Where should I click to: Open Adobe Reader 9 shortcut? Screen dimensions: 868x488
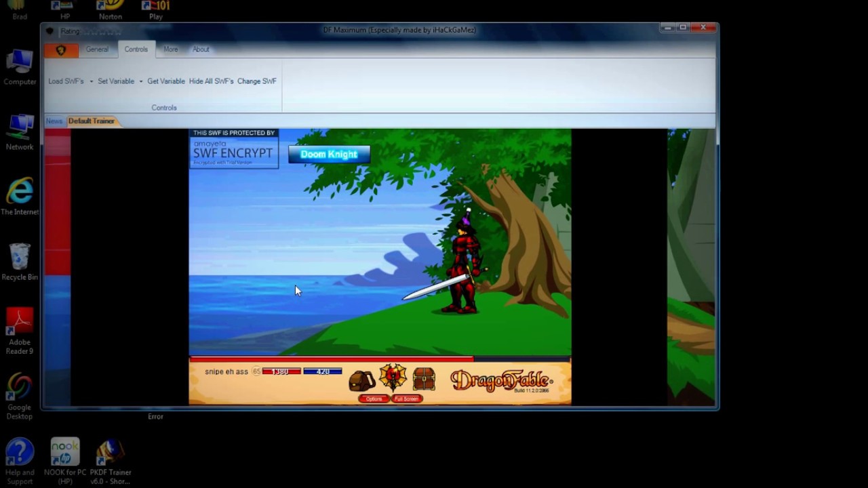tap(20, 331)
